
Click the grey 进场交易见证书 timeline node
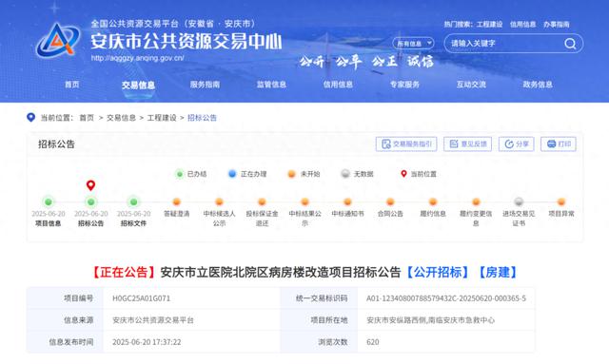[x=519, y=201]
